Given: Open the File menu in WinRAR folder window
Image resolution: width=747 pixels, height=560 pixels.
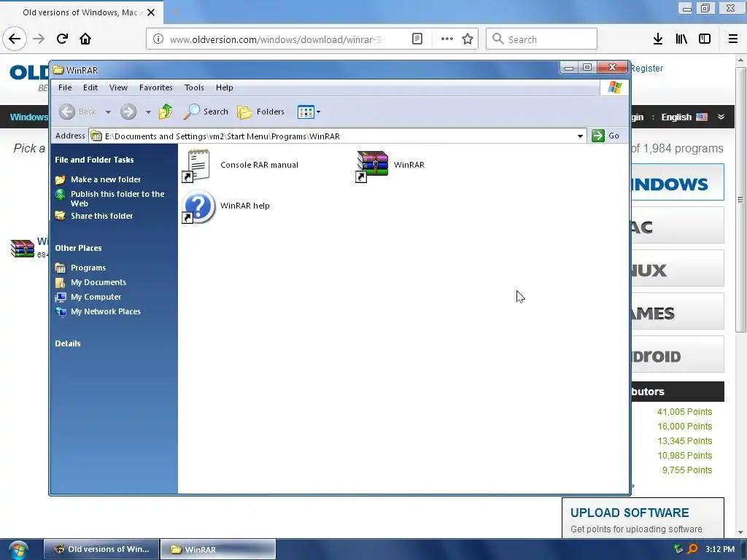Looking at the screenshot, I should [65, 87].
